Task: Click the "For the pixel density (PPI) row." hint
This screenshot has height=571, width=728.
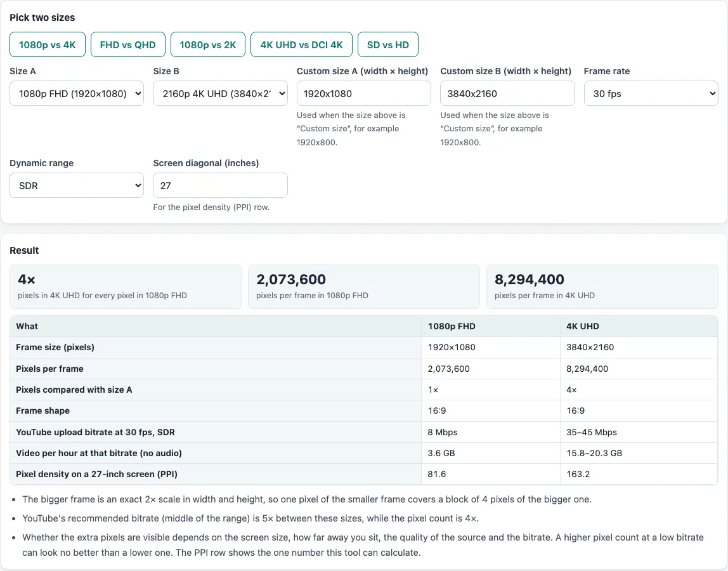Action: [211, 207]
